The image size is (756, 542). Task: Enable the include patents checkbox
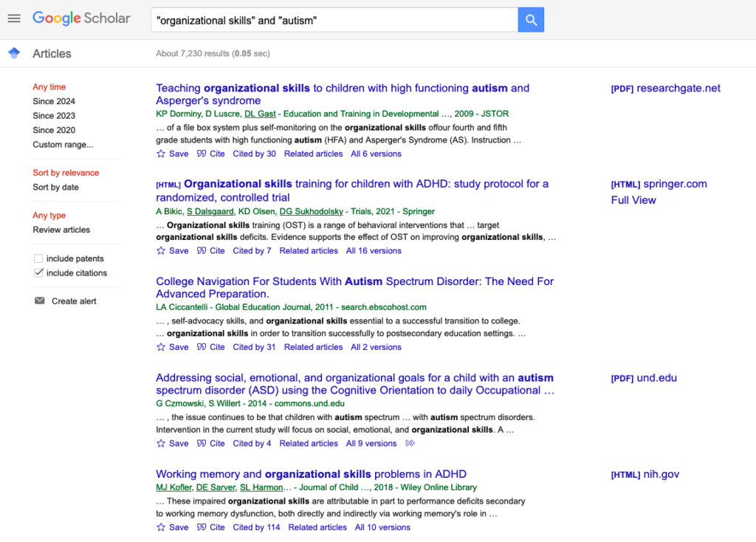point(38,259)
